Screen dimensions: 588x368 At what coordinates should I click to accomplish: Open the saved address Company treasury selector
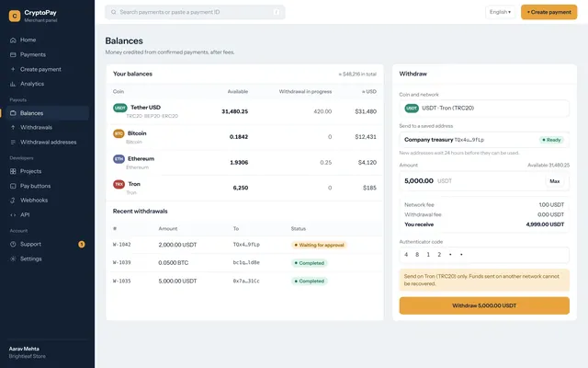[x=484, y=140]
